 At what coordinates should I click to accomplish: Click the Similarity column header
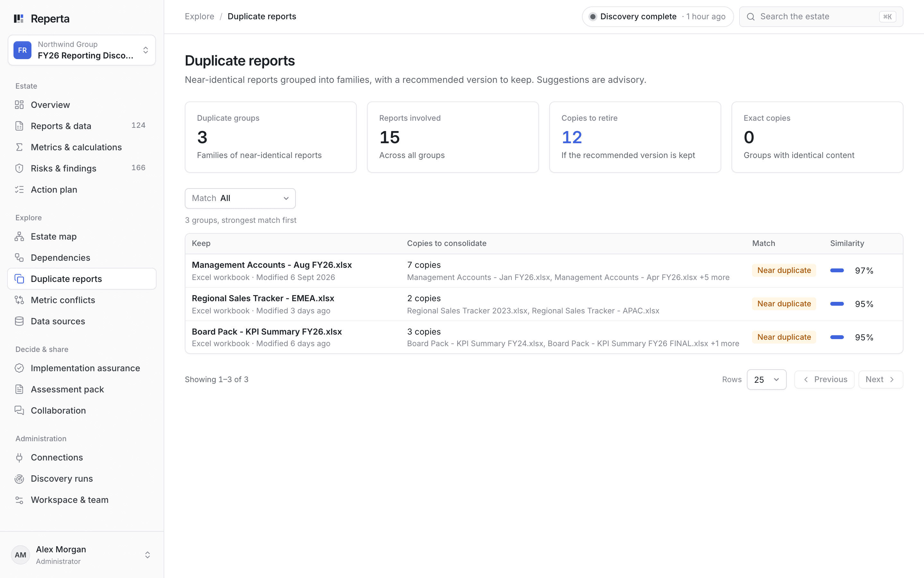(847, 243)
